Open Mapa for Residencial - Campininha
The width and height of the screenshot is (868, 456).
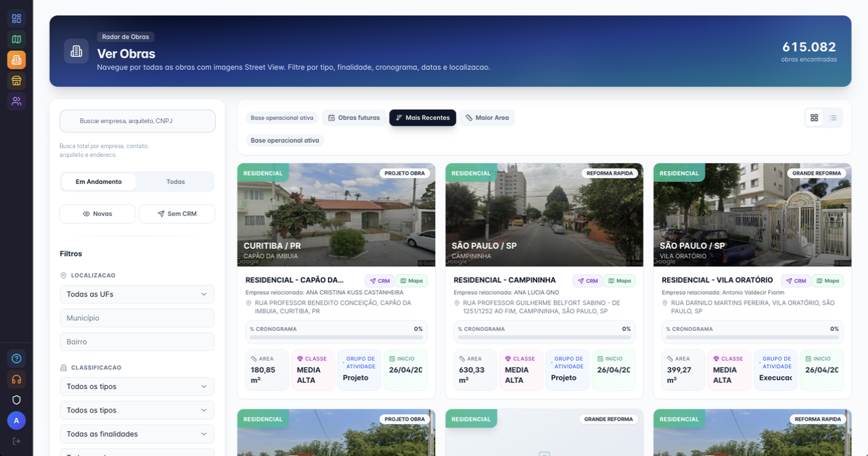click(x=620, y=281)
